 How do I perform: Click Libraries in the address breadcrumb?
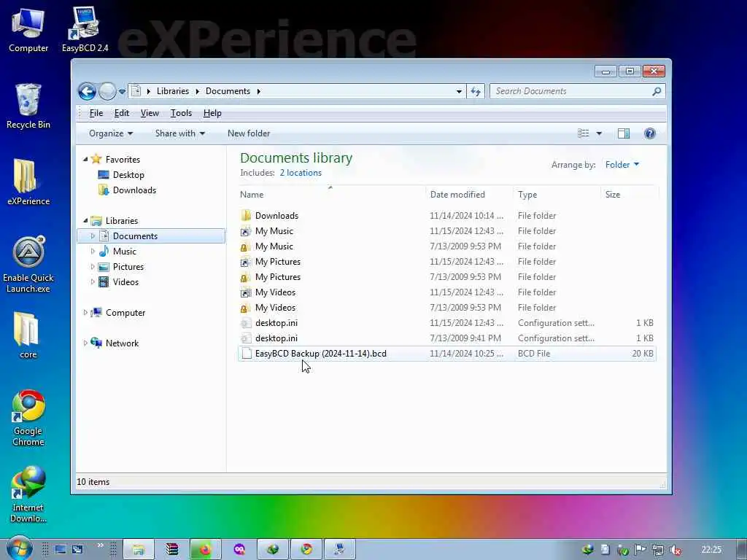point(172,91)
